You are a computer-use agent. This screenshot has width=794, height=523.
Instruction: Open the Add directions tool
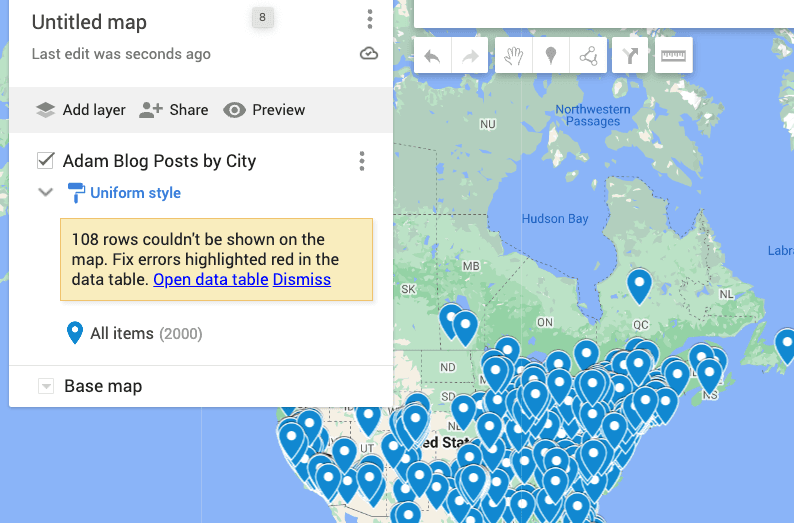[x=630, y=56]
